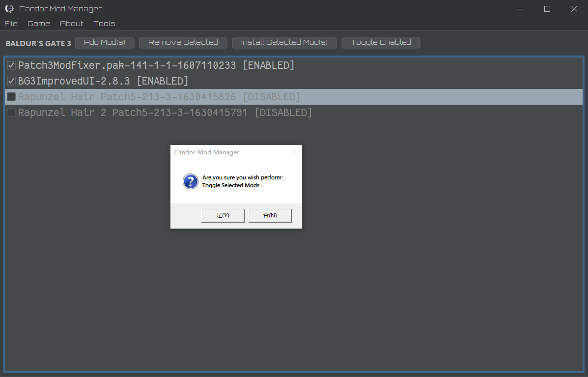Toggle the BG3ImprovedUI-2.8.3 checkbox
This screenshot has height=377, width=588.
11,81
